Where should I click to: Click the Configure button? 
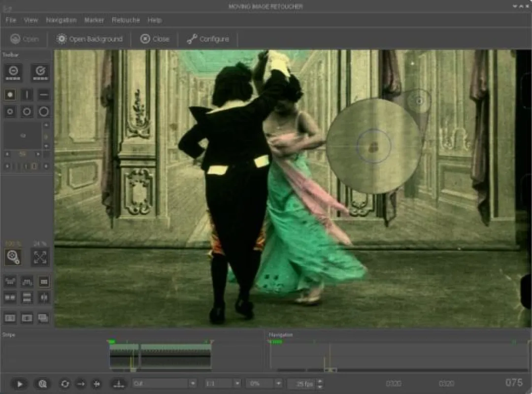[208, 39]
